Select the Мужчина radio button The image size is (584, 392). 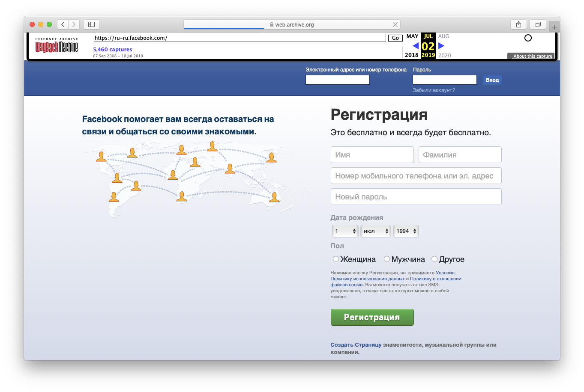(x=387, y=259)
